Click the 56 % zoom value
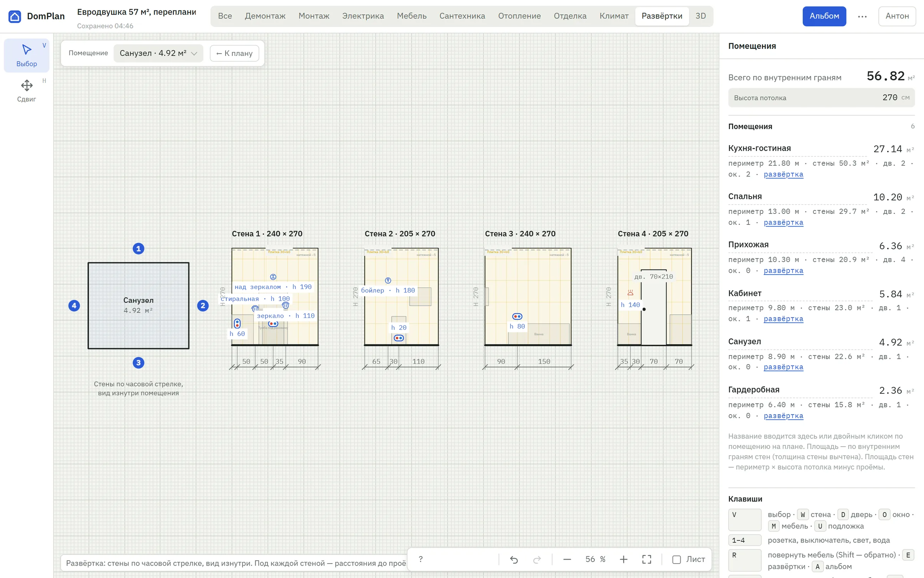The height and width of the screenshot is (578, 924). [x=595, y=560]
